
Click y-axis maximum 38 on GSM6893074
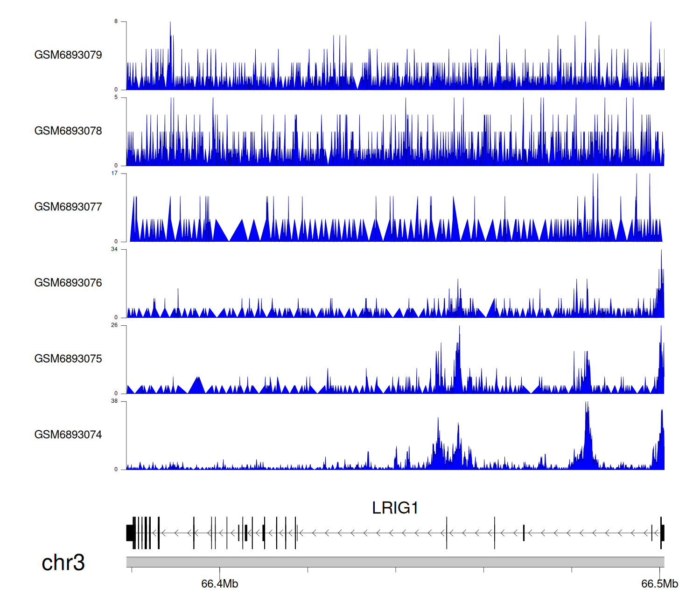114,401
